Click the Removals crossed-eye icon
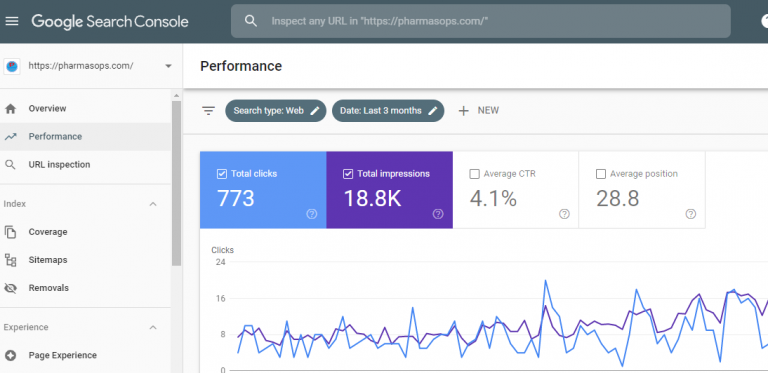The width and height of the screenshot is (768, 373). tap(10, 288)
